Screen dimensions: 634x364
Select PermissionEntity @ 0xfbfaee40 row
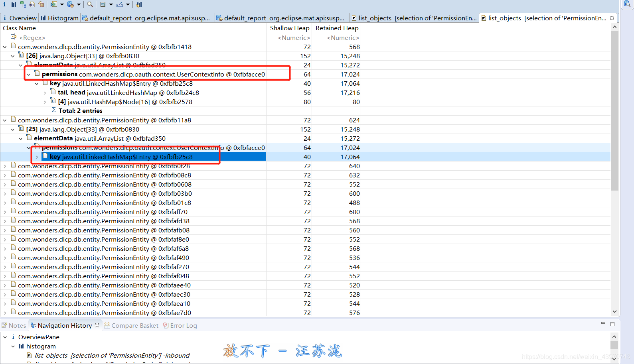[x=104, y=285]
